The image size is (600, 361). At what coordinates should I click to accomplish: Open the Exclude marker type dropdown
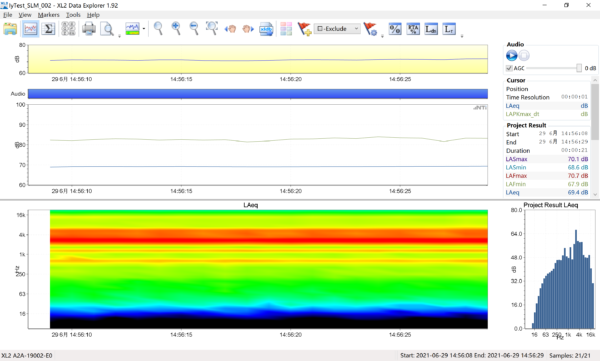click(337, 29)
